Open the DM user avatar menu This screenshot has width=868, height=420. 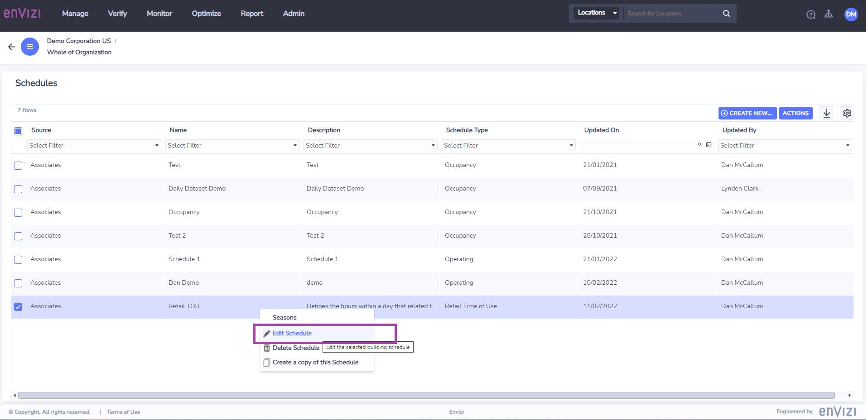click(x=851, y=14)
